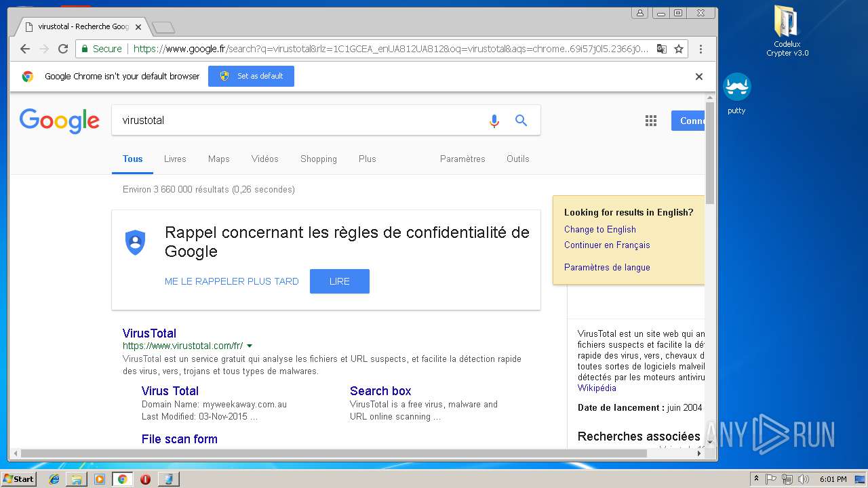Expand the Plus search menu
868x488 pixels.
368,159
